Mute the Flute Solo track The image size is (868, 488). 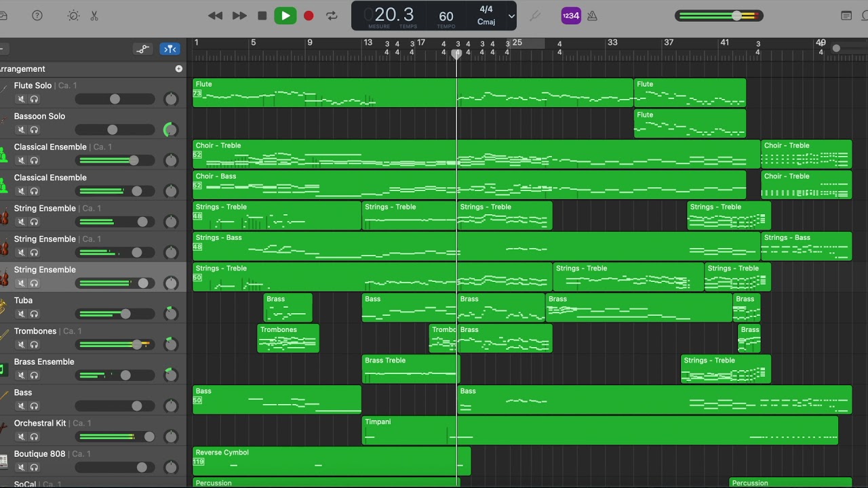[x=21, y=99]
